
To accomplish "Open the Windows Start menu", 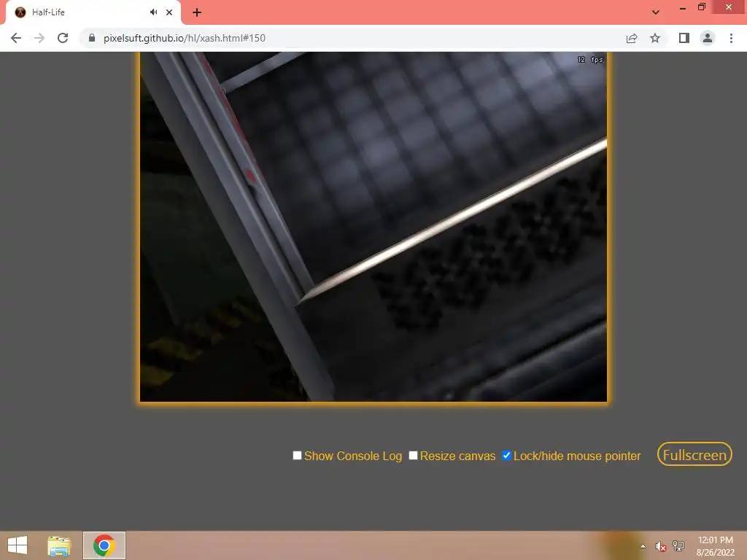I will [18, 545].
